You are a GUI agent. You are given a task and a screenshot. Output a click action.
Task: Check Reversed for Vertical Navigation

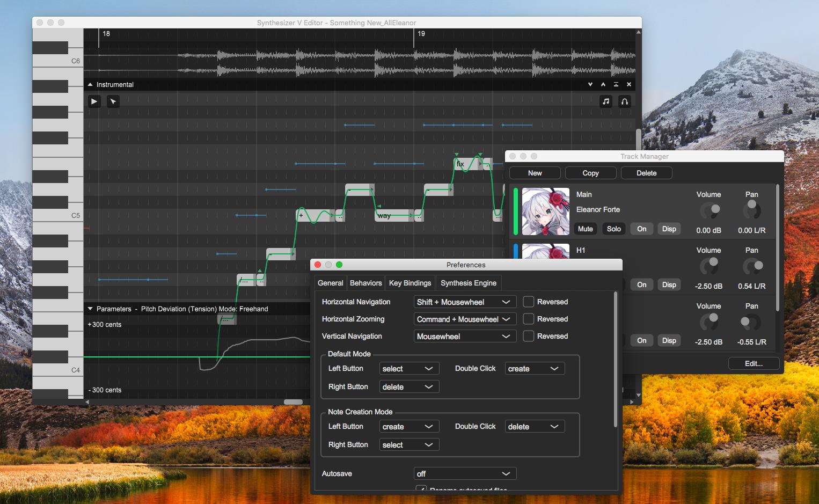click(529, 336)
